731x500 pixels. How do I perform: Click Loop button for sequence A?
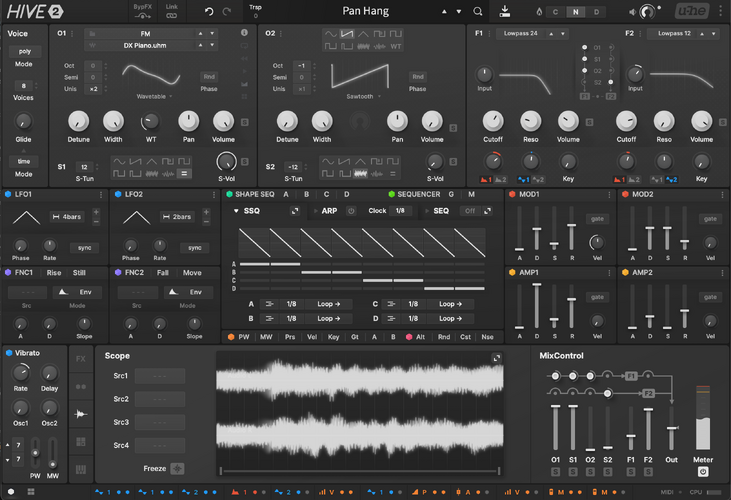pyautogui.click(x=329, y=304)
